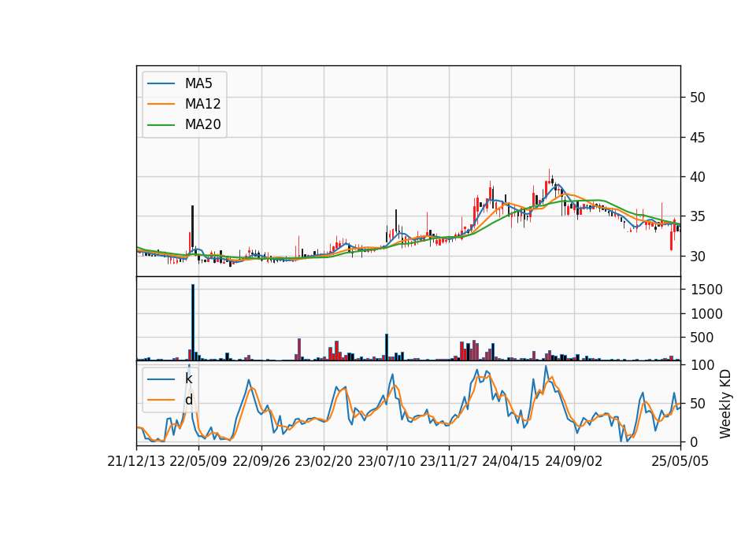The image size is (756, 543).
Task: Click the 24/04/15 date tick label
Action: coord(511,462)
